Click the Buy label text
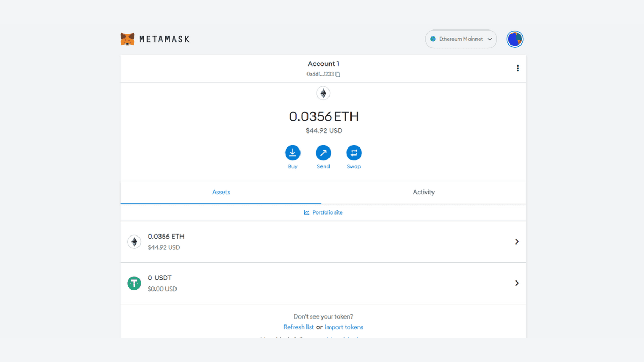Screen dimensions: 644x362 click(x=292, y=167)
